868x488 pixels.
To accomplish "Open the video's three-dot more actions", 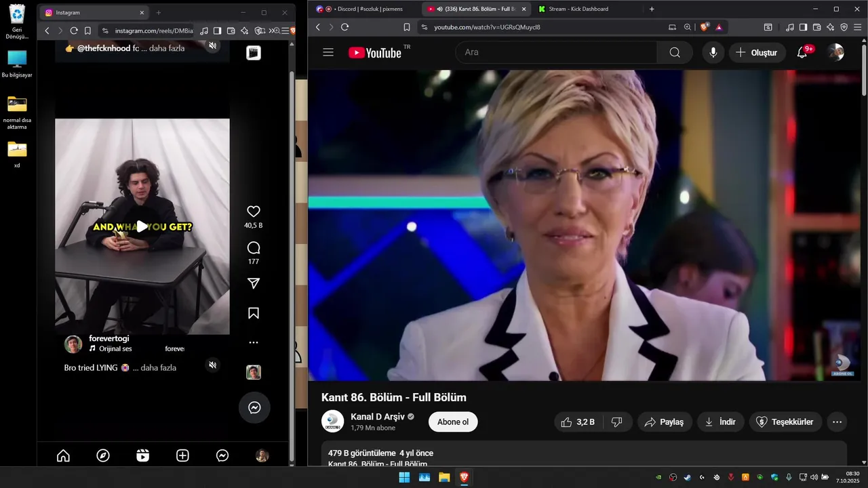I will pos(837,422).
